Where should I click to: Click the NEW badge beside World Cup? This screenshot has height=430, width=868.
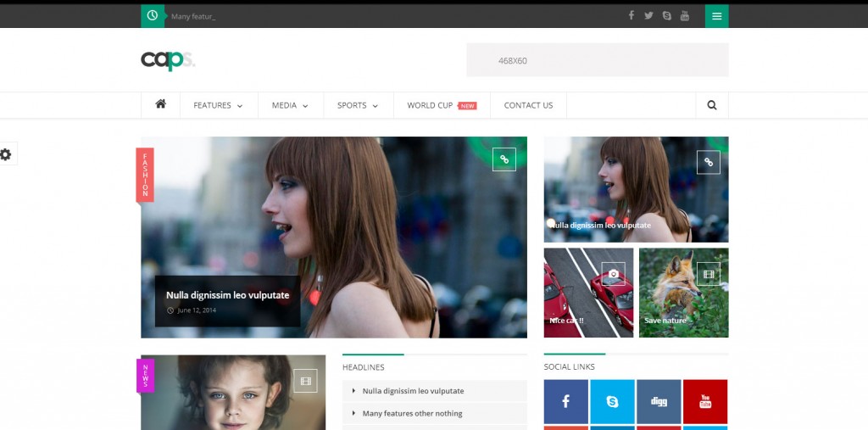pos(468,106)
